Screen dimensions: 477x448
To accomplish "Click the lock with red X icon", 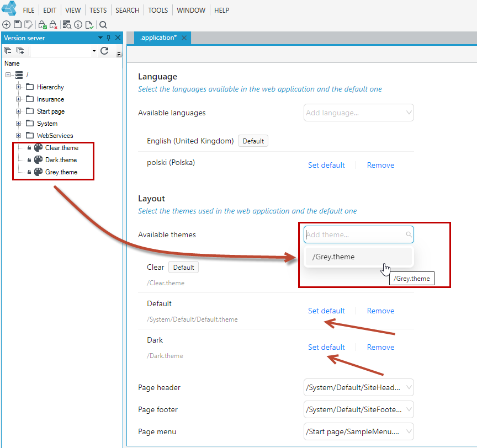I will (53, 25).
